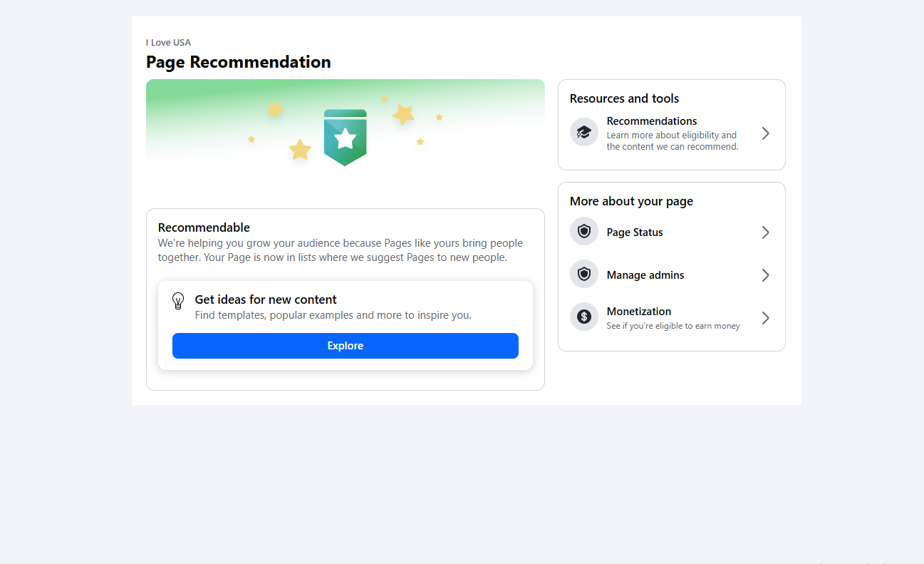Viewport: 924px width, 564px height.
Task: Click the green star badge illustration
Action: [x=345, y=138]
